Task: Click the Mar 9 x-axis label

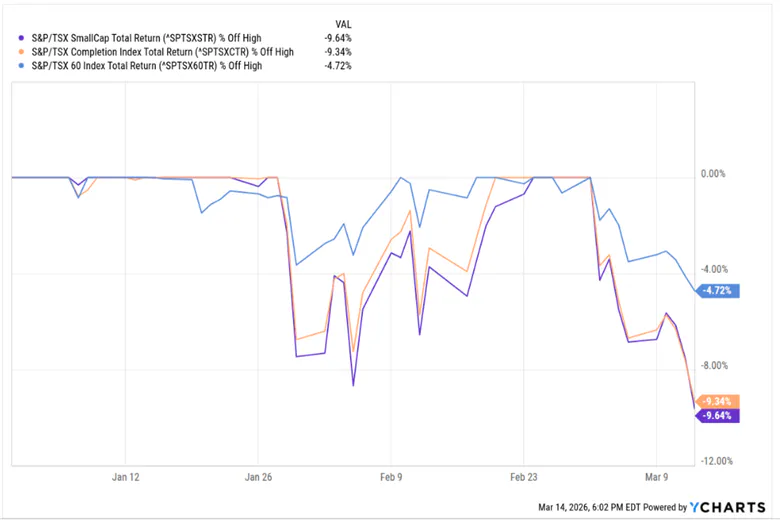Action: [658, 478]
